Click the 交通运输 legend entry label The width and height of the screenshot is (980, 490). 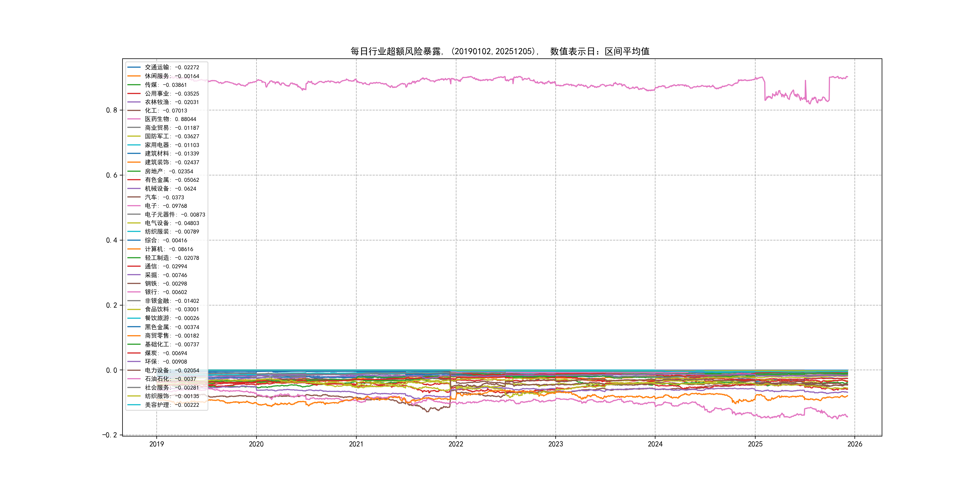point(171,67)
